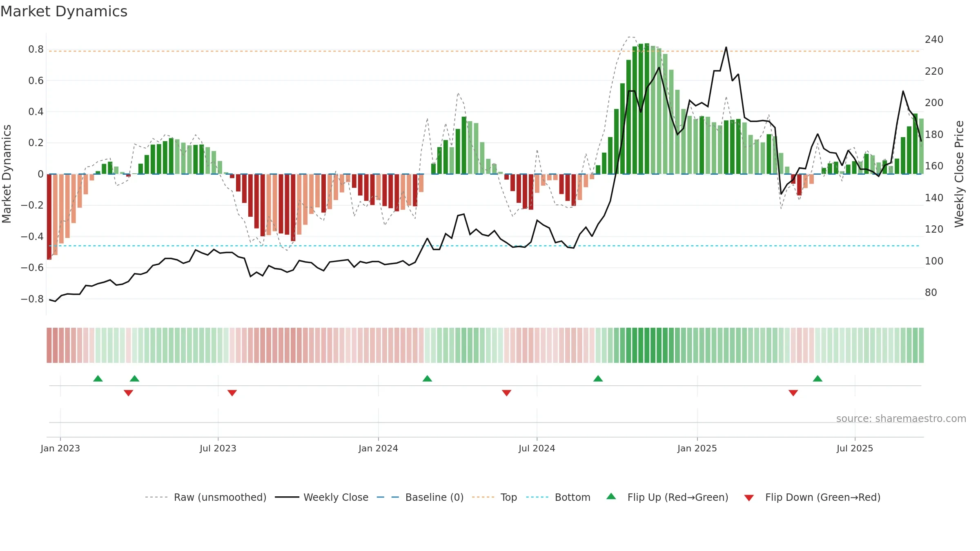Click the 0.2 tick on left axis
The width and height of the screenshot is (980, 551).
click(36, 143)
